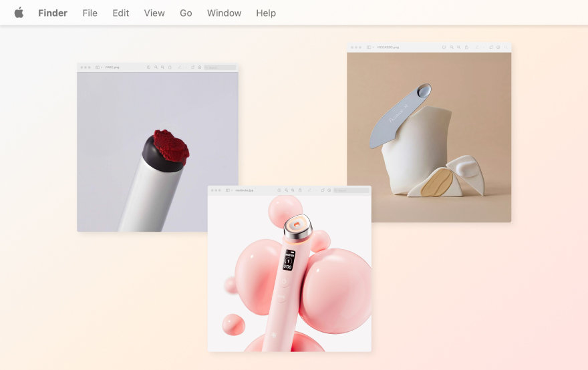This screenshot has height=370, width=588.
Task: Share the medicube image
Action: [x=300, y=190]
